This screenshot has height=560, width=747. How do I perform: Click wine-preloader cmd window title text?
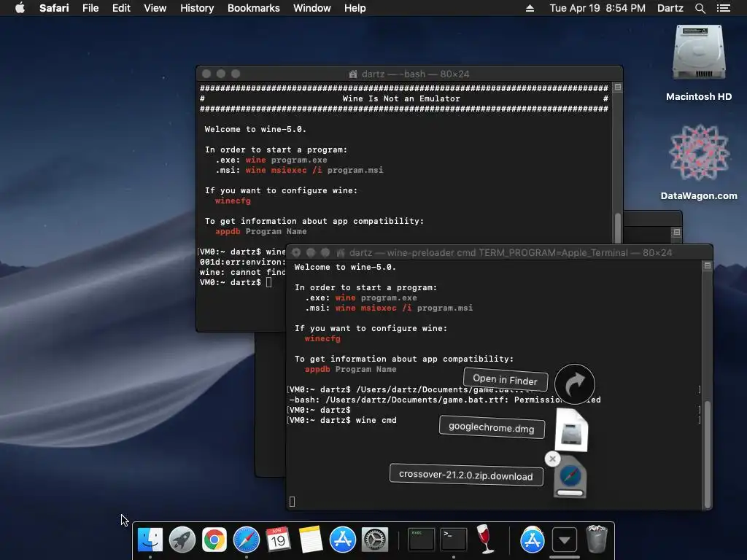tap(510, 252)
